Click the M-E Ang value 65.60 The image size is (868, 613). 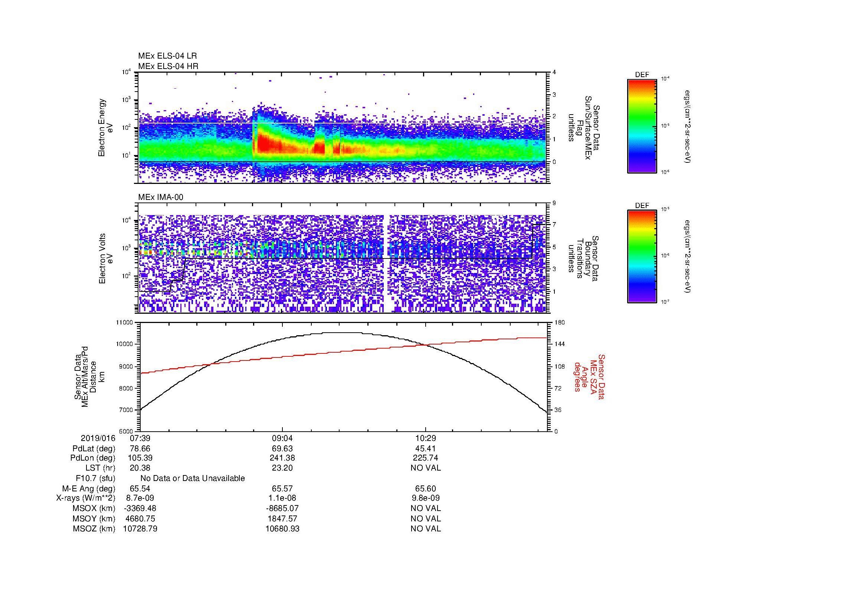(426, 488)
